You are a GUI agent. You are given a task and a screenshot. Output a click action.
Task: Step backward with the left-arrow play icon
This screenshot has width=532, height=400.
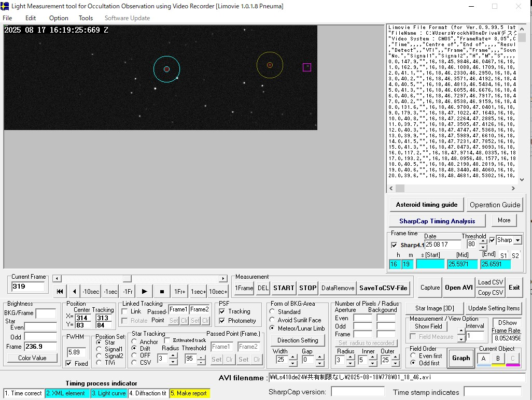click(75, 292)
